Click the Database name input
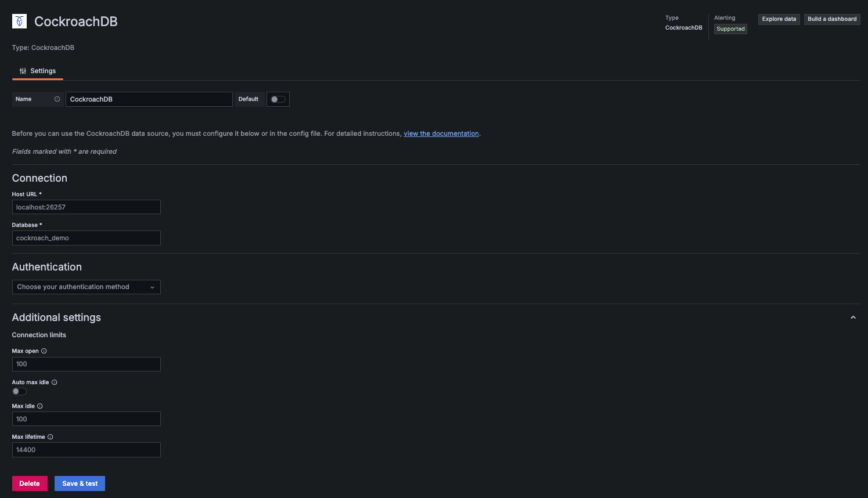The width and height of the screenshot is (868, 498). 86,237
